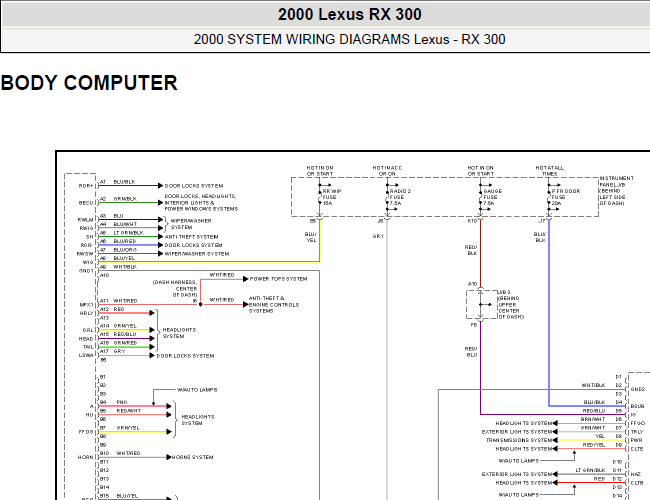Image resolution: width=650 pixels, height=500 pixels.
Task: Select 'DOOR LOCKS SYSTEM' label on the A1 BLU/BLK wire
Action: (194, 186)
